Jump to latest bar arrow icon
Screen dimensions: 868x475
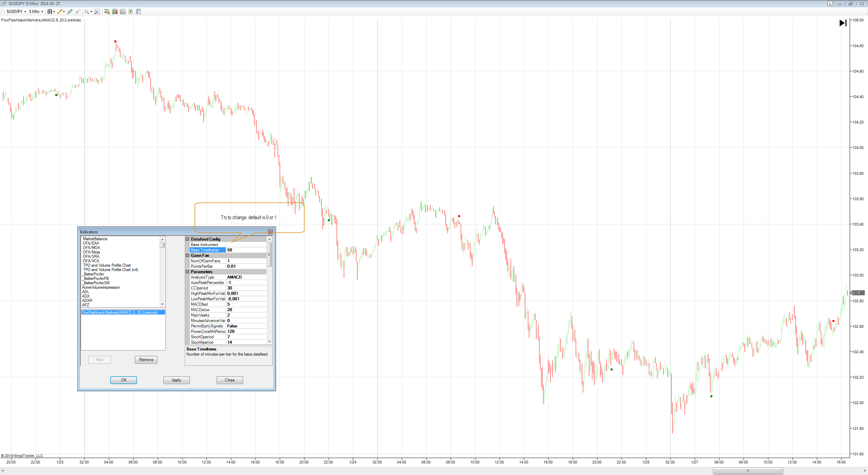pos(843,23)
